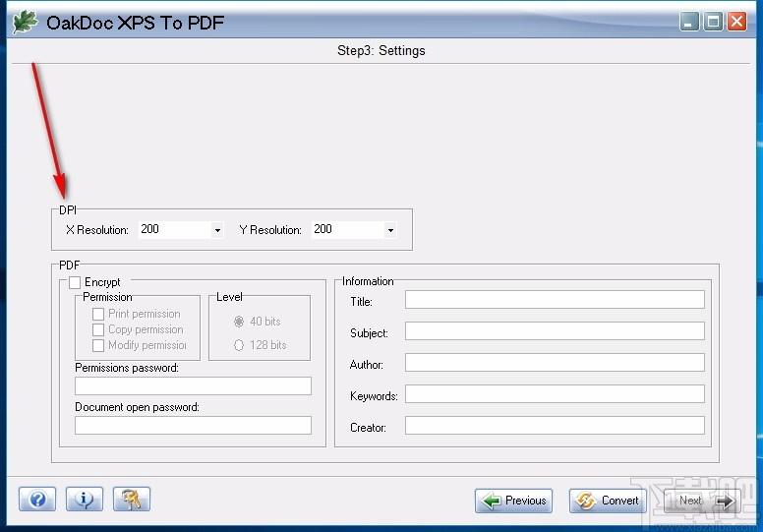Toggle the Copy permission checkbox
The height and width of the screenshot is (532, 763).
click(97, 329)
